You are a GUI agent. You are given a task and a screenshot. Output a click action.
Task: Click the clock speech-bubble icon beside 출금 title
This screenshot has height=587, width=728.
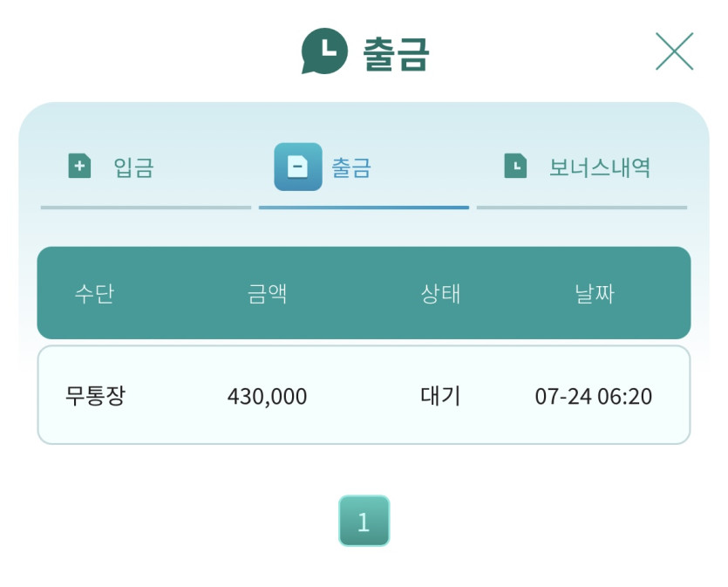click(x=324, y=51)
